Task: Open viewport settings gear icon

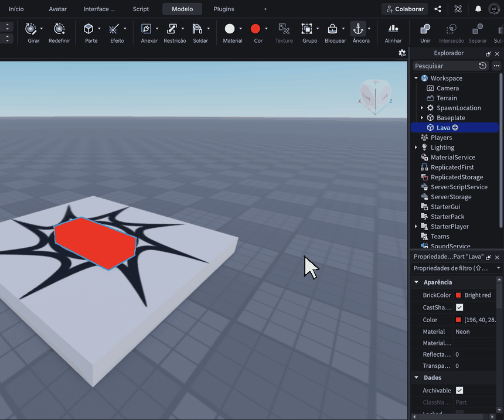Action: (402, 53)
